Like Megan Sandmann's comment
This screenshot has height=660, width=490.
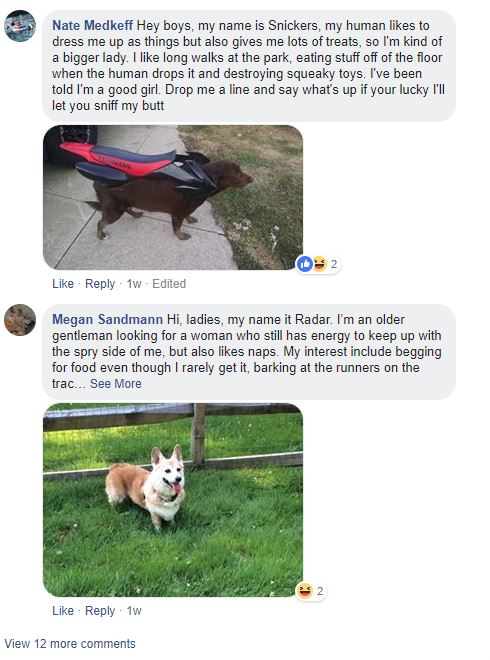point(63,610)
